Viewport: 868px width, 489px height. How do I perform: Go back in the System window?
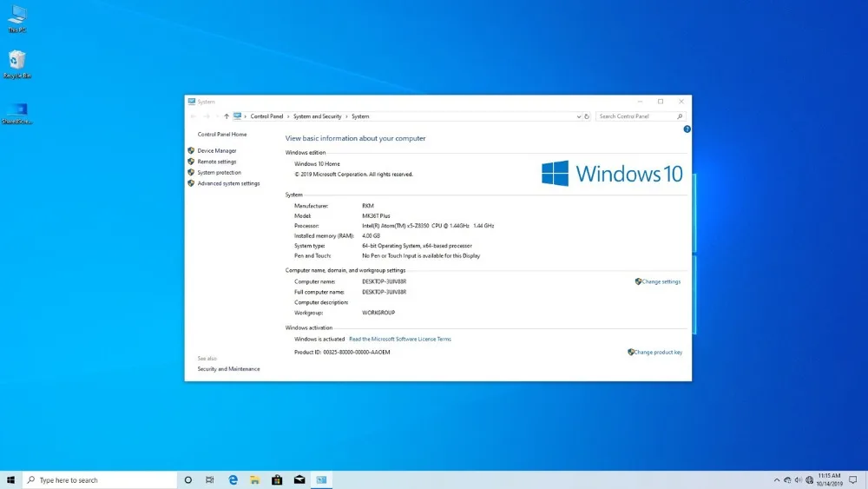tap(194, 116)
